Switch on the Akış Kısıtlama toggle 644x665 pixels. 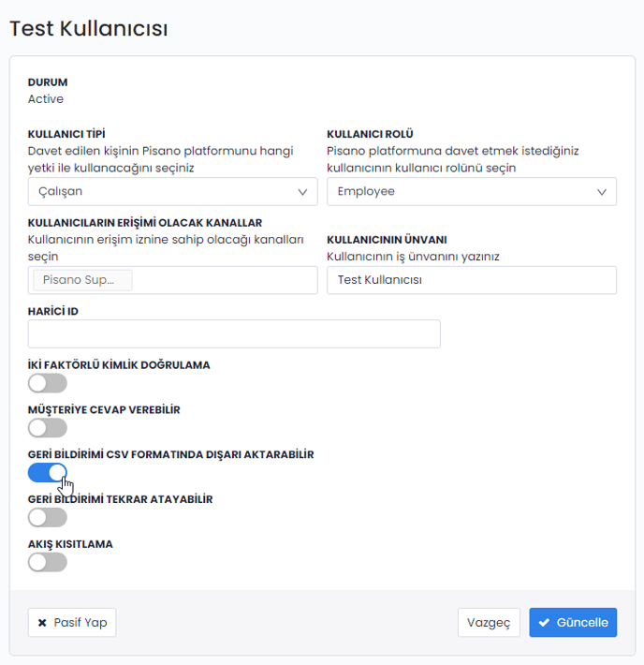click(48, 562)
